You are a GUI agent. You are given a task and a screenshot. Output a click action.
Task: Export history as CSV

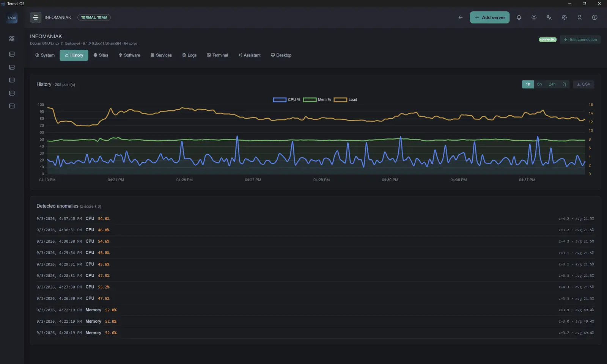click(583, 84)
